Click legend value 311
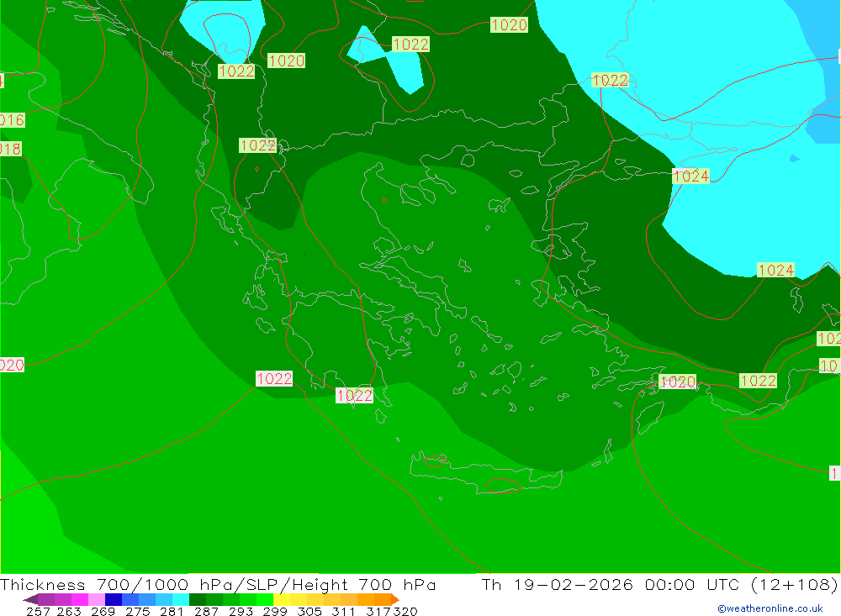 [343, 611]
